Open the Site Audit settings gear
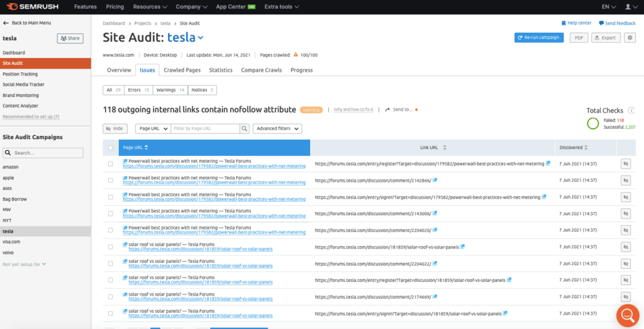The image size is (644, 329). click(x=630, y=38)
